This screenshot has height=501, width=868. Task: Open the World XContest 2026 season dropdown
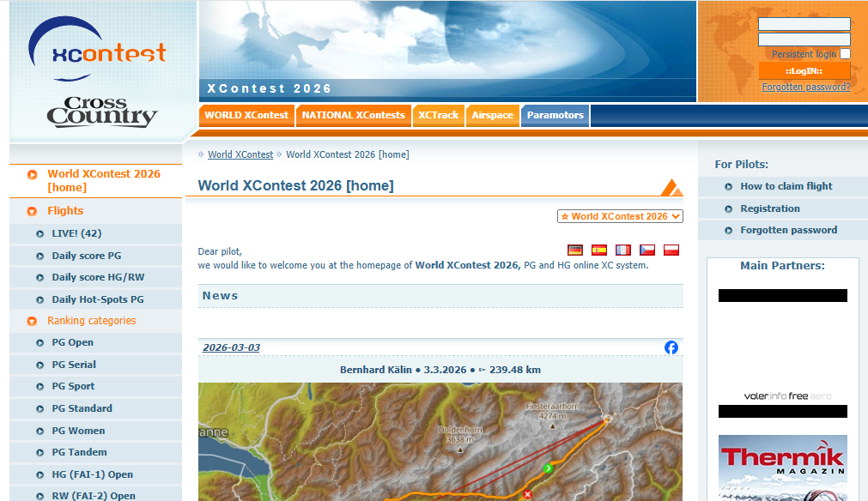pyautogui.click(x=620, y=216)
